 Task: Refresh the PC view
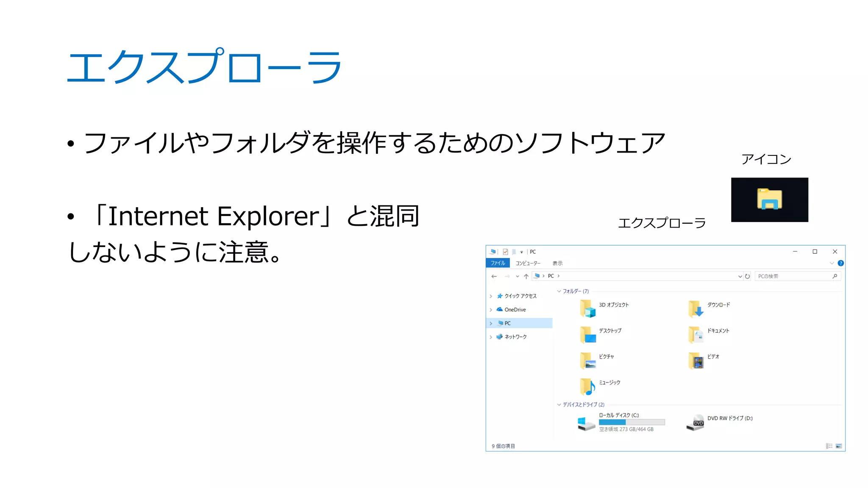[x=747, y=276]
